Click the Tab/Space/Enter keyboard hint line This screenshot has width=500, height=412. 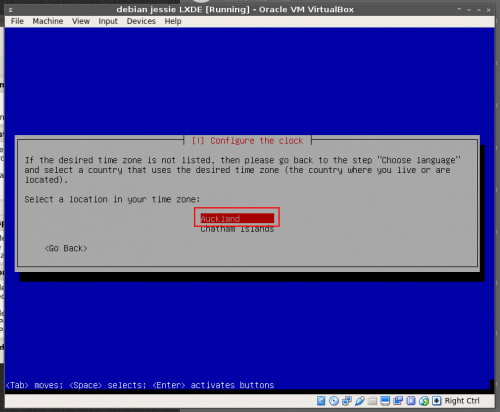click(140, 385)
